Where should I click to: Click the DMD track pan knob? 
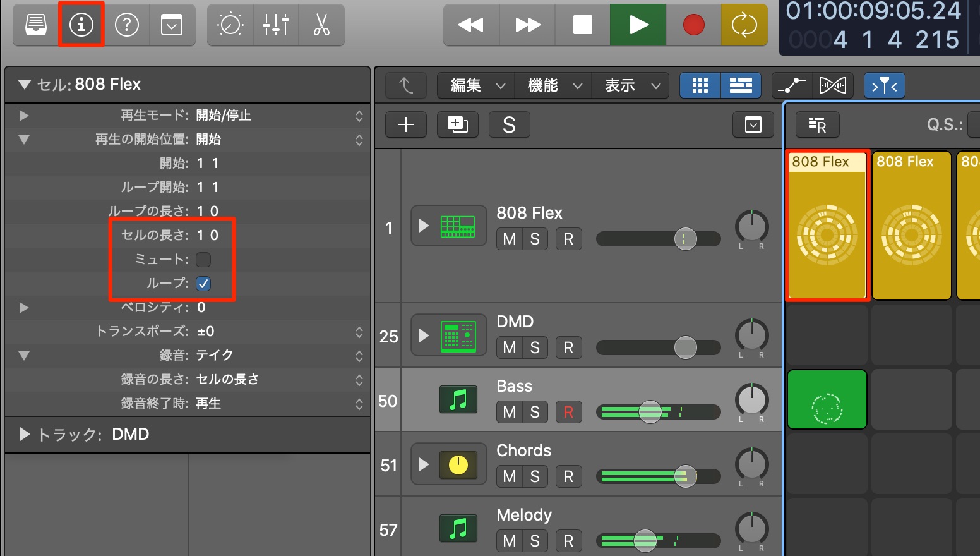(x=751, y=335)
